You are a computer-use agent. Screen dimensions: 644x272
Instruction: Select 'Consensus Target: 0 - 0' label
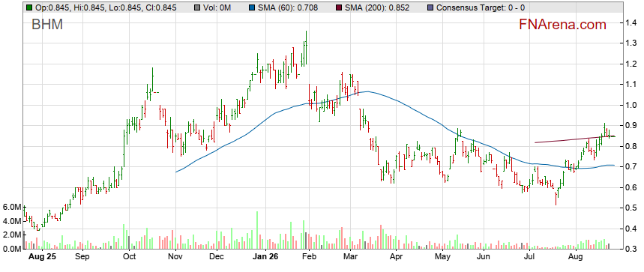tap(481, 7)
